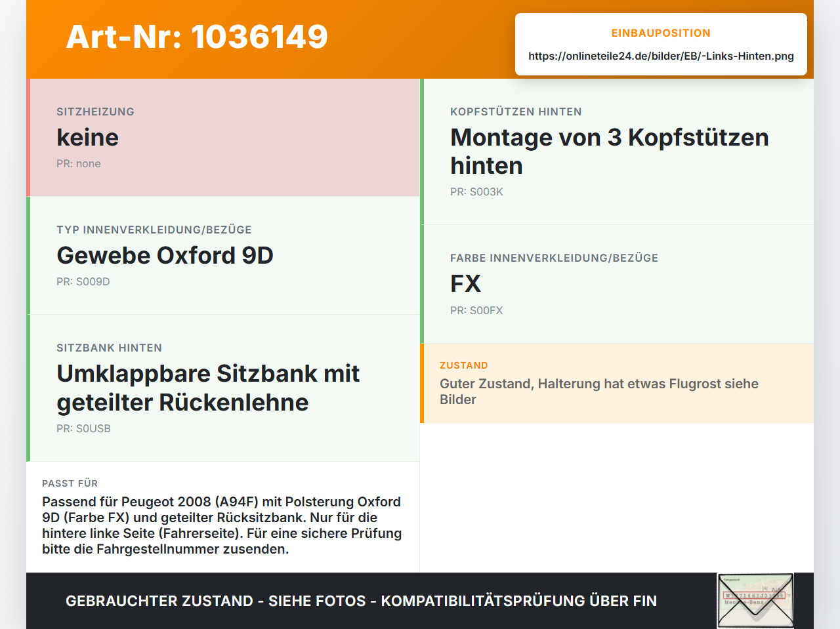Image resolution: width=840 pixels, height=629 pixels.
Task: Click the 'PR: S00FX' code
Action: (476, 310)
